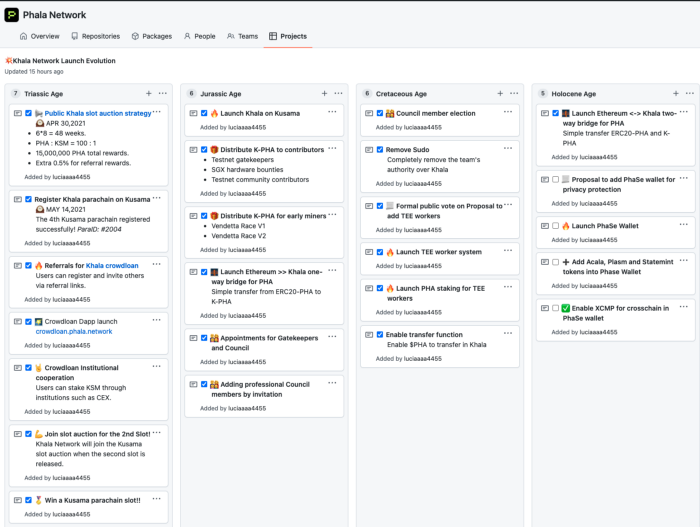This screenshot has width=700, height=527.
Task: Open Jurassic Age column options menu
Action: coord(338,93)
